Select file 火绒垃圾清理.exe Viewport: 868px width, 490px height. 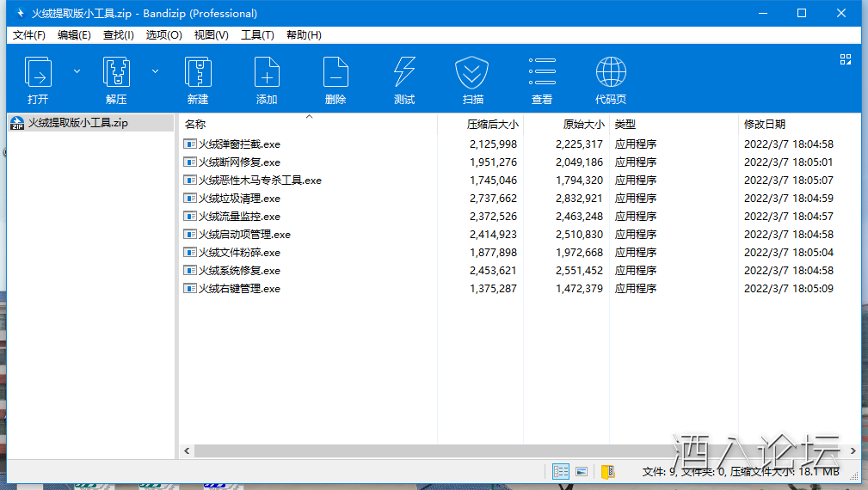tap(239, 199)
